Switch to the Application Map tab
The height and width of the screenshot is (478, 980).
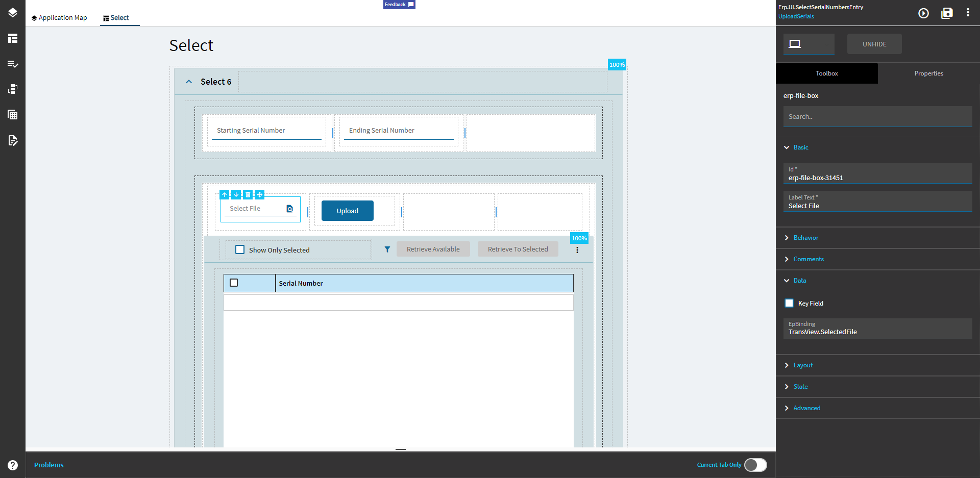[x=59, y=18]
